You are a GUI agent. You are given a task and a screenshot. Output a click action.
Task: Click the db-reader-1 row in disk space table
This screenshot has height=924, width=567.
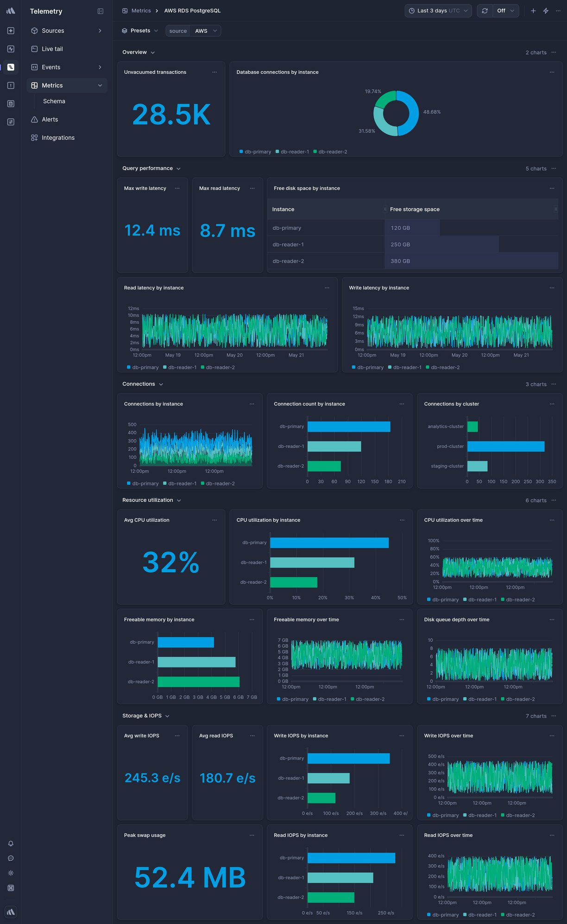tap(413, 244)
